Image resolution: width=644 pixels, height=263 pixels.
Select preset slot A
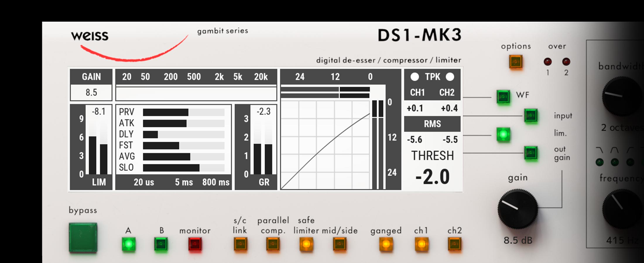(129, 244)
